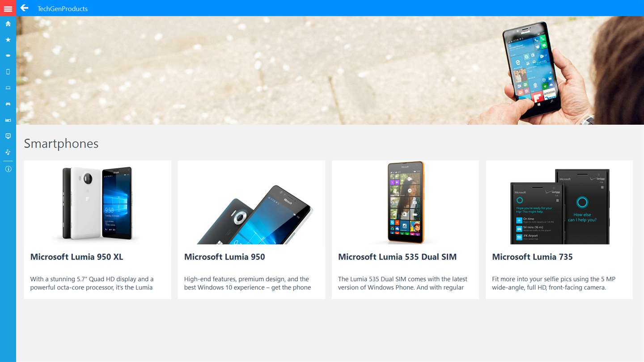Open the star favorites icon in sidebar
The width and height of the screenshot is (644, 362).
pyautogui.click(x=8, y=40)
